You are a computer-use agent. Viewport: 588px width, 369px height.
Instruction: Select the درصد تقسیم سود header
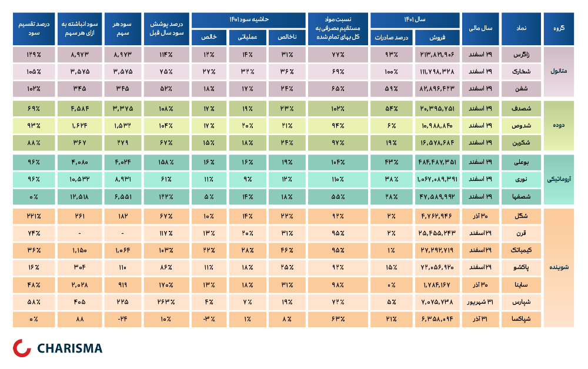coord(34,29)
